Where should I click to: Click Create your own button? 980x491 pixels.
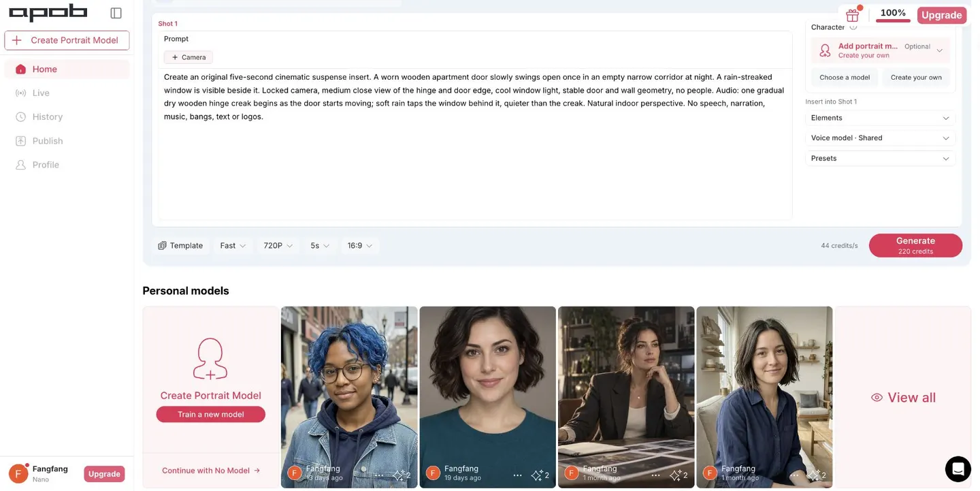pos(916,78)
